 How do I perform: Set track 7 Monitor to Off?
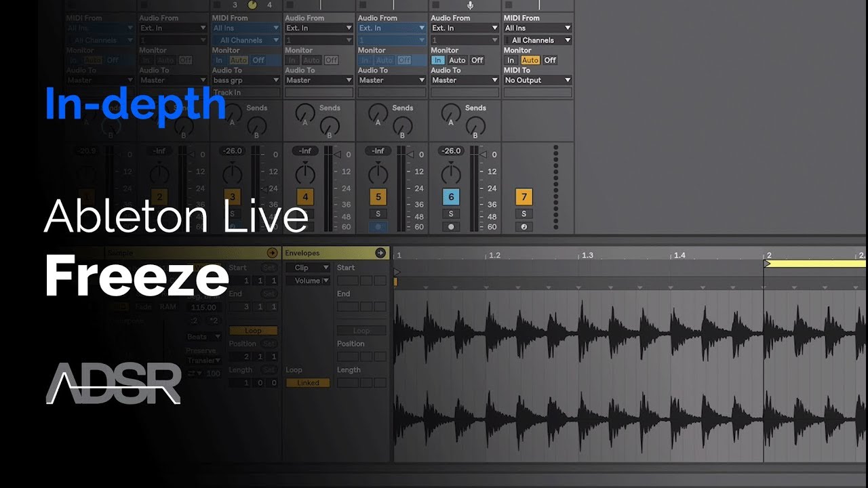point(550,60)
